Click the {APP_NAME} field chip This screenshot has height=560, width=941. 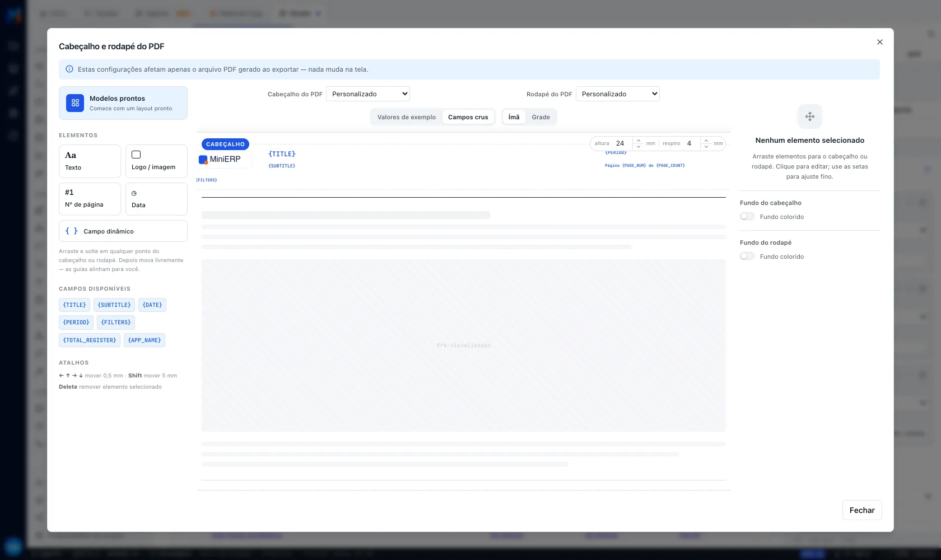click(x=145, y=340)
